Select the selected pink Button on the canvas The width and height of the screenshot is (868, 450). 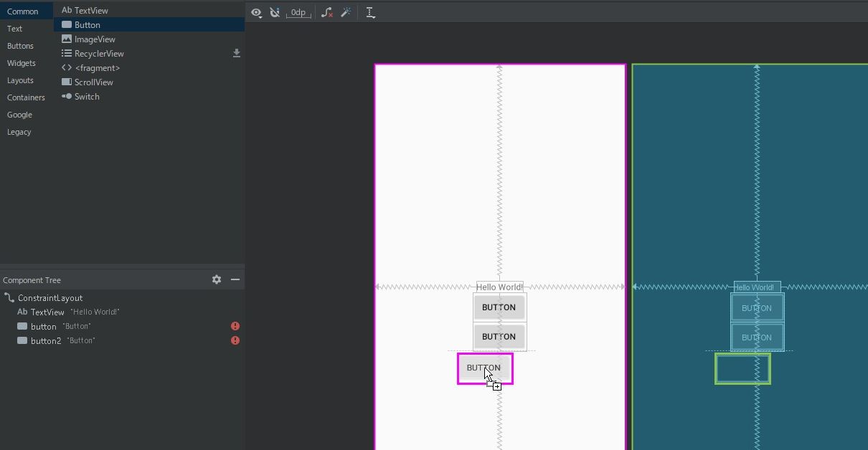(484, 368)
